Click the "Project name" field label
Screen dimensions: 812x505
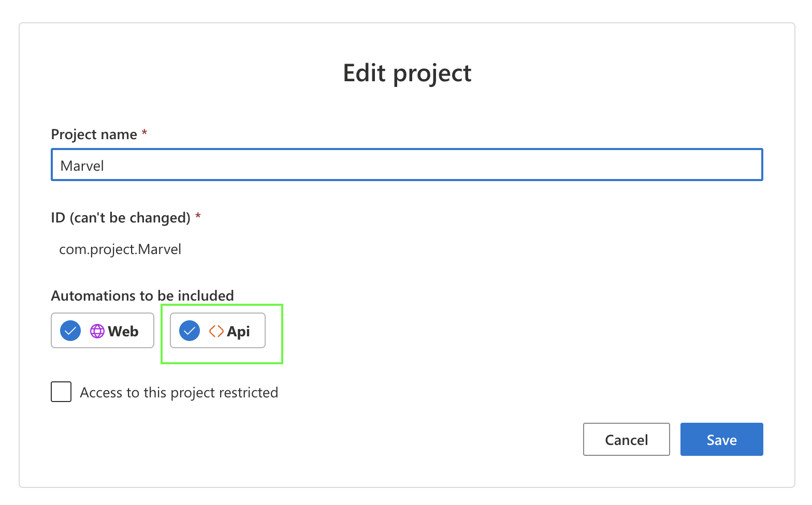(94, 135)
